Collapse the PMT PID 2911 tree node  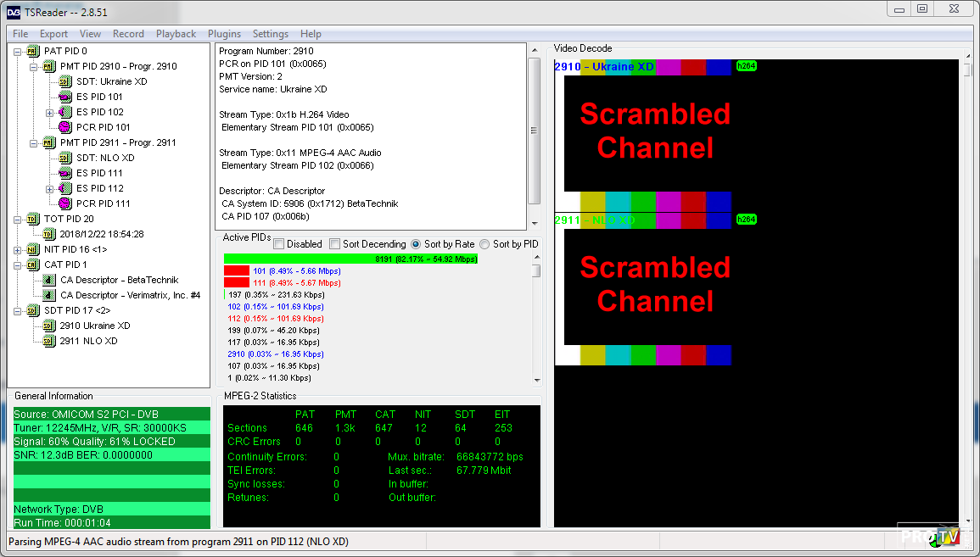pos(34,143)
